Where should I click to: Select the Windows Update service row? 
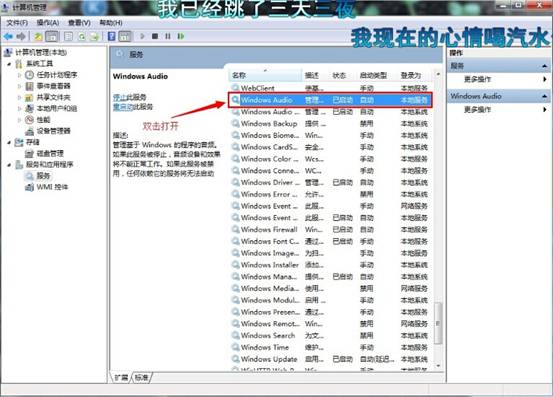click(x=331, y=359)
